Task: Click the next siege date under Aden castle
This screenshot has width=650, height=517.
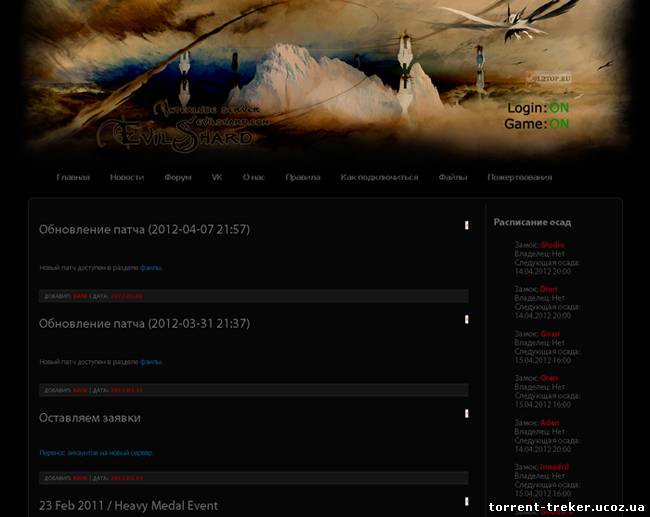Action: coord(543,449)
